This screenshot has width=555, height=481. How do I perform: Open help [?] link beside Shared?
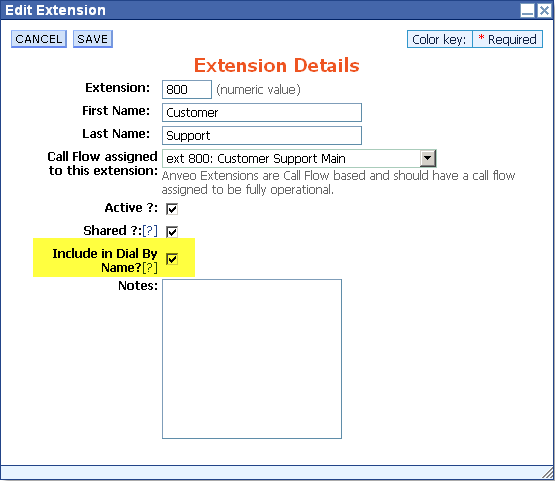pyautogui.click(x=150, y=231)
